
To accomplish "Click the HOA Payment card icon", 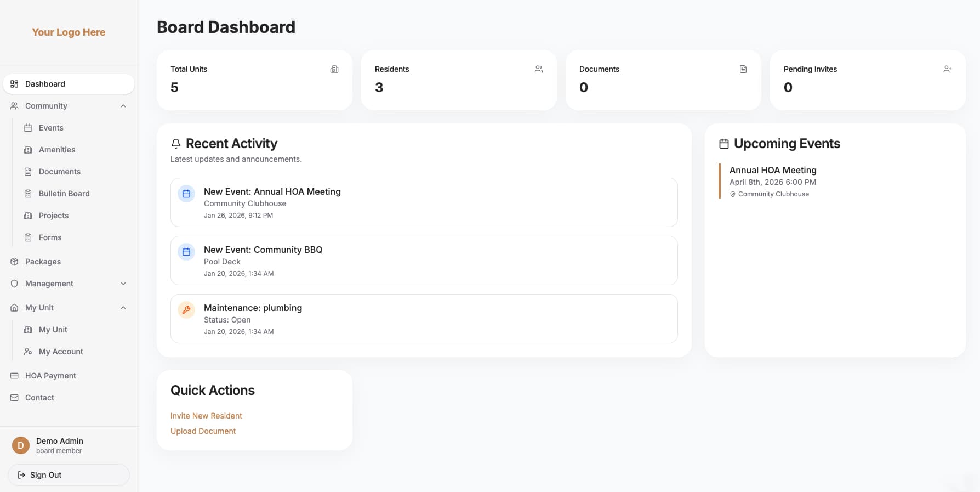I will pyautogui.click(x=14, y=375).
